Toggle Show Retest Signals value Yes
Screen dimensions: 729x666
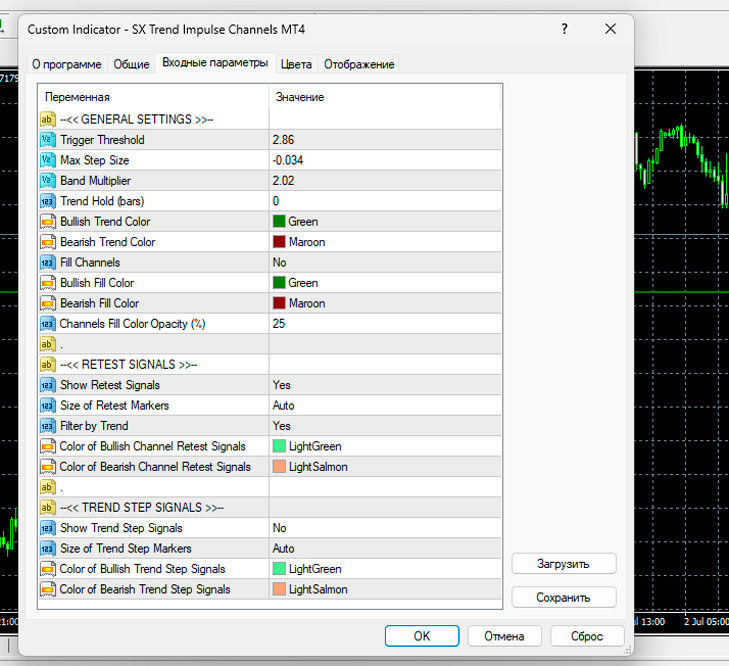pyautogui.click(x=281, y=385)
